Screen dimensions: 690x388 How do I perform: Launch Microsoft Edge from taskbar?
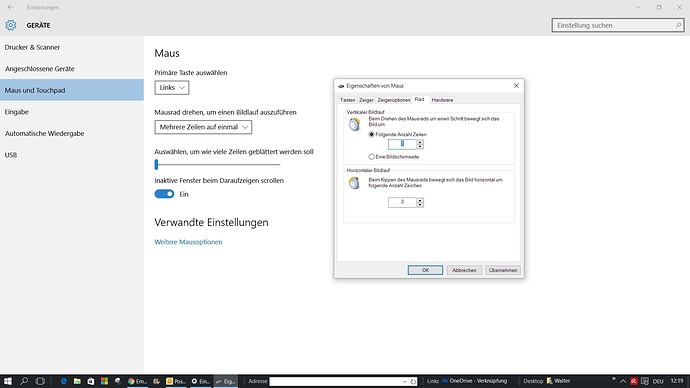[63, 381]
